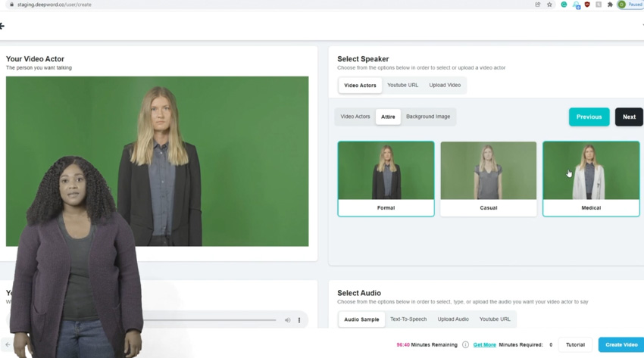Image resolution: width=644 pixels, height=358 pixels.
Task: Open the Background Image sub-tab
Action: tap(427, 117)
